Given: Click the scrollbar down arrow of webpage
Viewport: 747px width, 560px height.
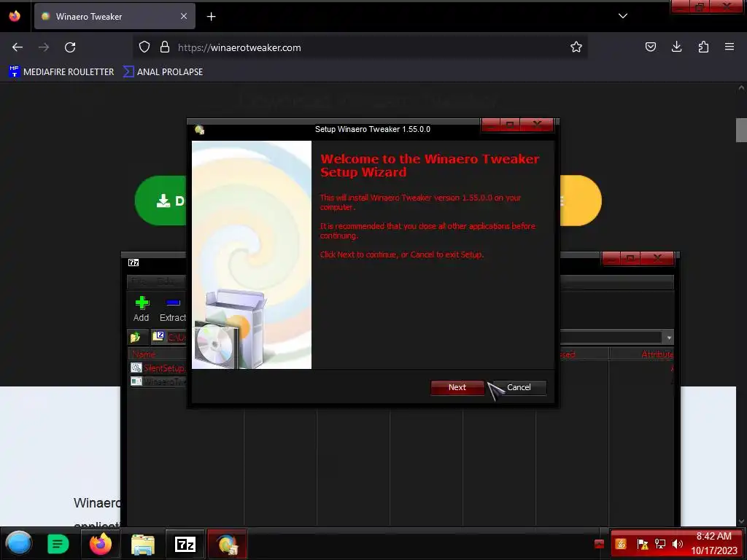Looking at the screenshot, I should click(741, 522).
